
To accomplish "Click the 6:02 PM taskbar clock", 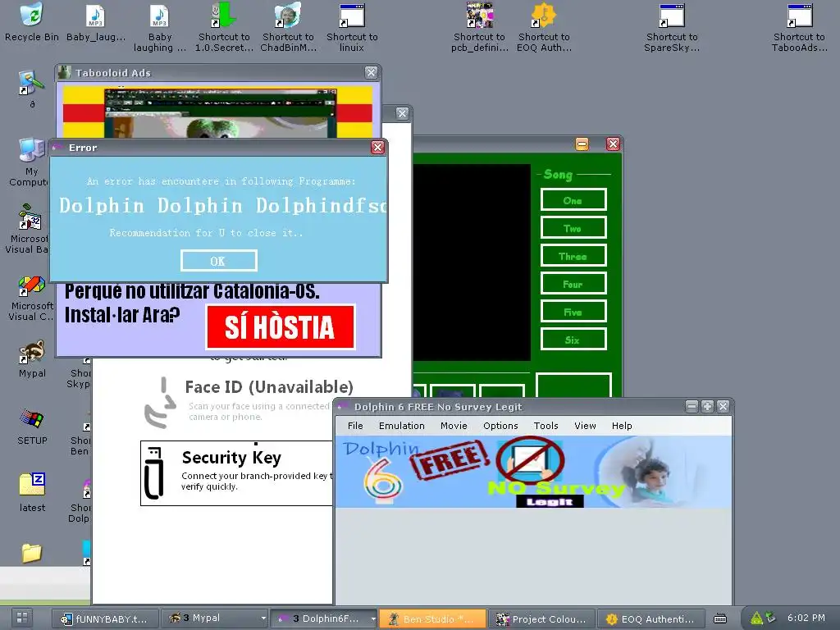I will tap(806, 618).
